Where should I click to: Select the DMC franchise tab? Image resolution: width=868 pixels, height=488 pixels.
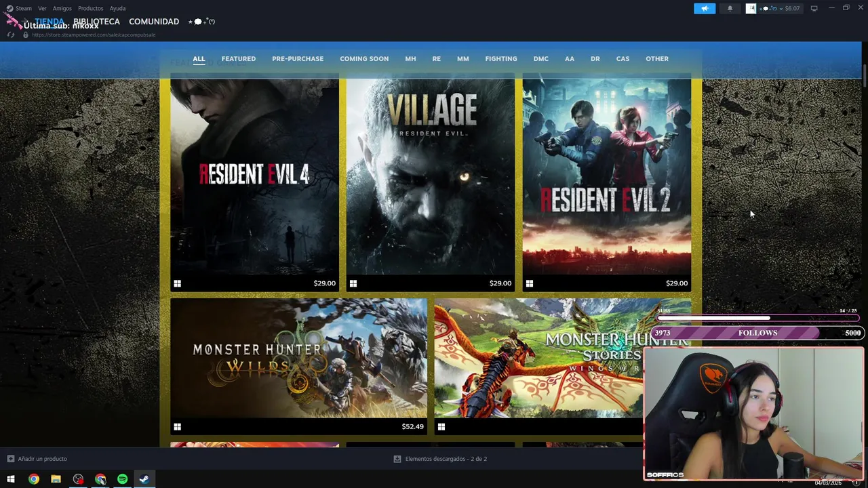point(541,59)
